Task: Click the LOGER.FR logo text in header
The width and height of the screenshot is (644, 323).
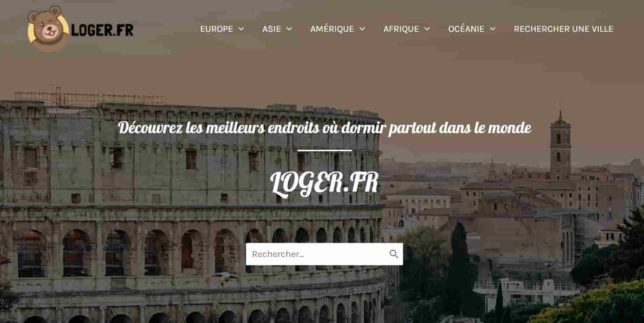Action: 103,30
